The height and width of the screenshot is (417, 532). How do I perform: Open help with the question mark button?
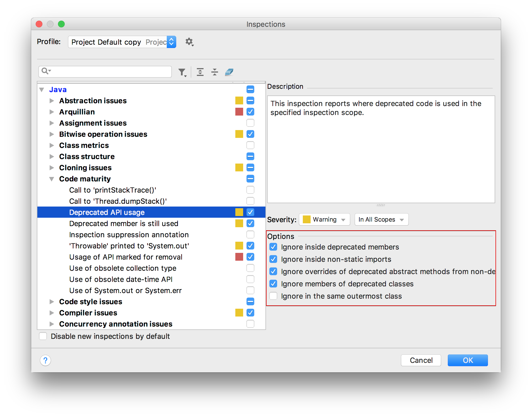tap(45, 360)
